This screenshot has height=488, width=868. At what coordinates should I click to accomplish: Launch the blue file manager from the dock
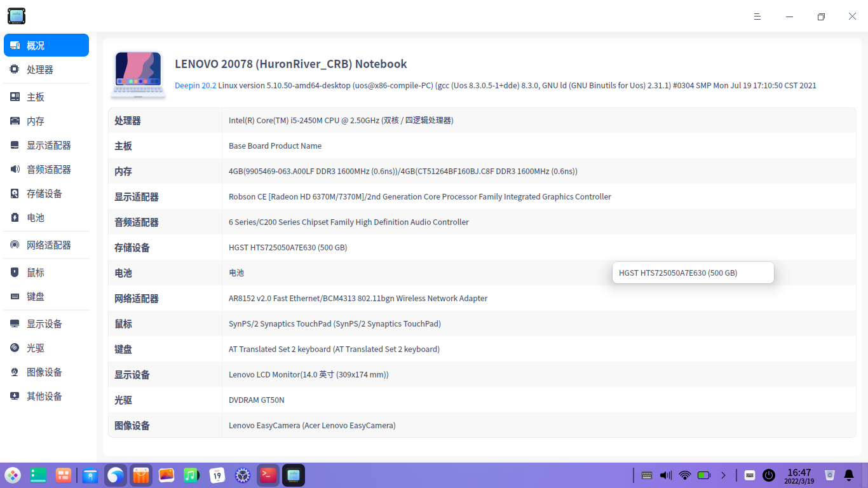(90, 475)
